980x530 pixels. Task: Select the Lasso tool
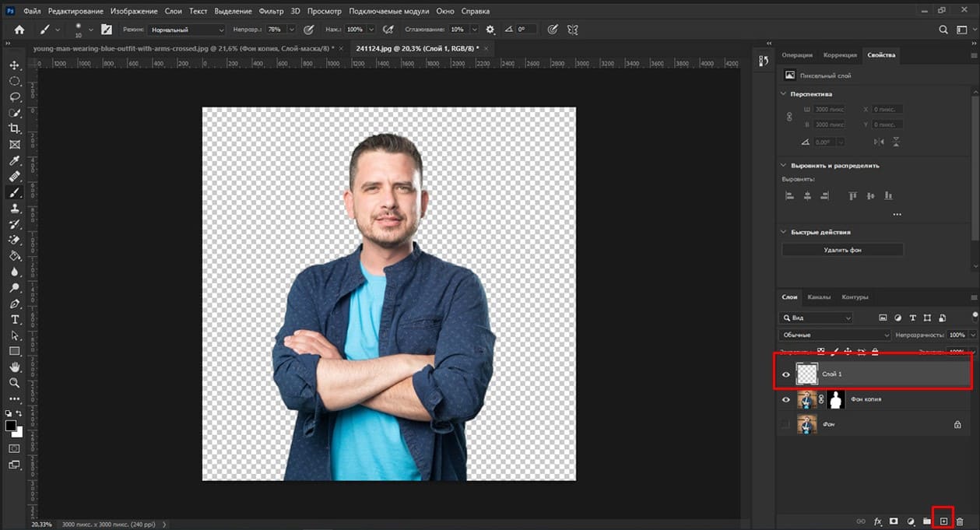pyautogui.click(x=15, y=97)
